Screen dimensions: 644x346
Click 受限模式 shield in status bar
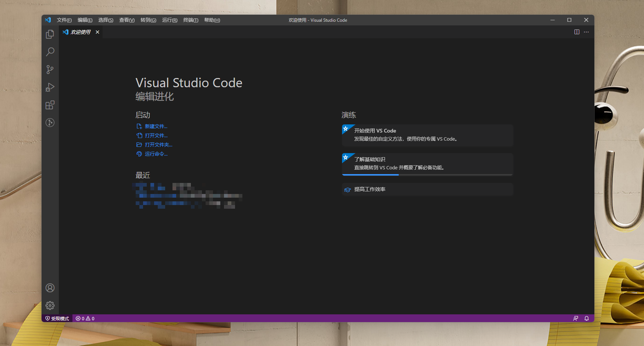57,318
